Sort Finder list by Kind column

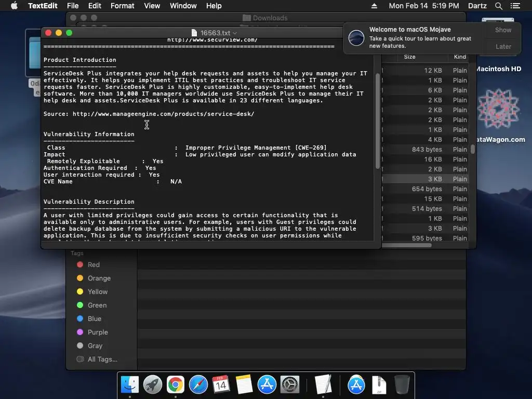click(460, 57)
